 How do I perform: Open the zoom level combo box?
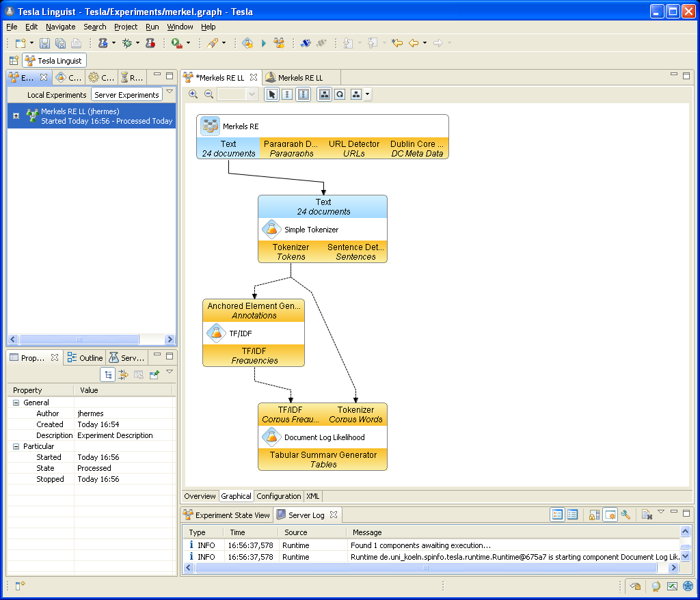pos(252,94)
